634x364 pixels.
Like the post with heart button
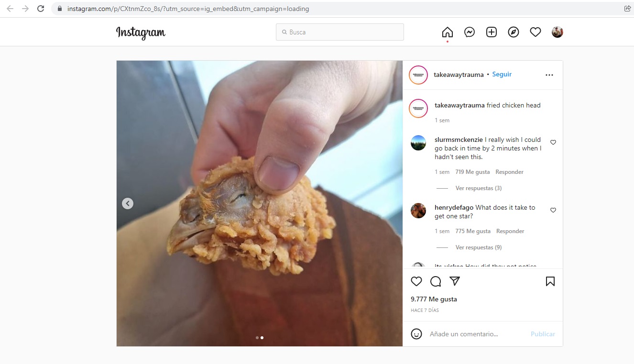click(x=416, y=281)
